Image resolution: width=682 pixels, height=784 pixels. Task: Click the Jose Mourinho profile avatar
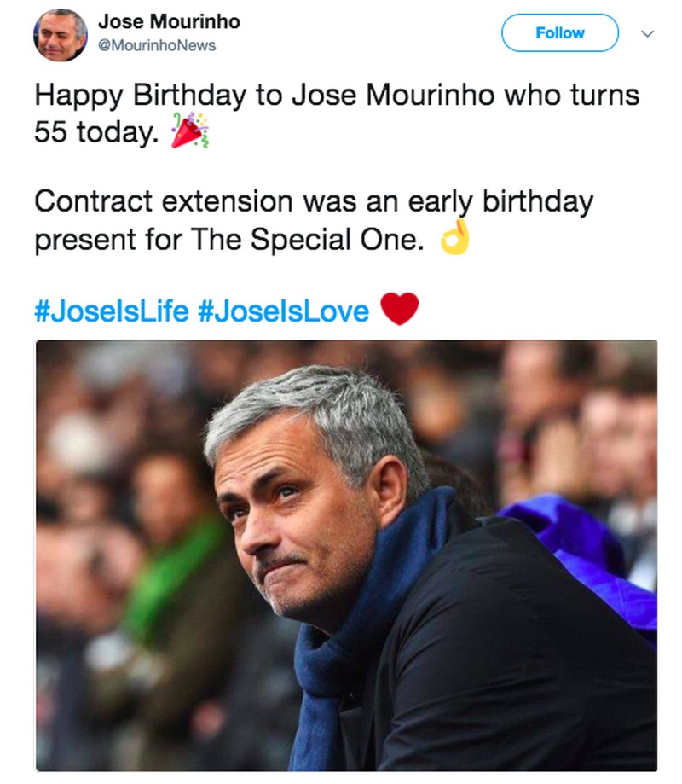pos(61,35)
